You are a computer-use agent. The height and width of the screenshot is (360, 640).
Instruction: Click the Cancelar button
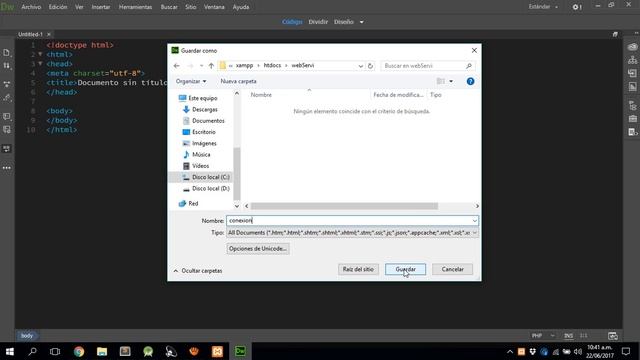(452, 269)
